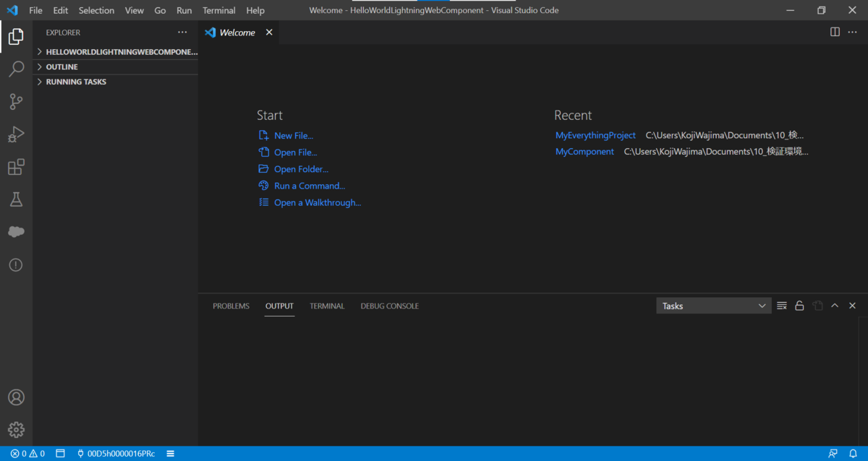
Task: Open the Accounts icon in activity bar
Action: coord(16,397)
